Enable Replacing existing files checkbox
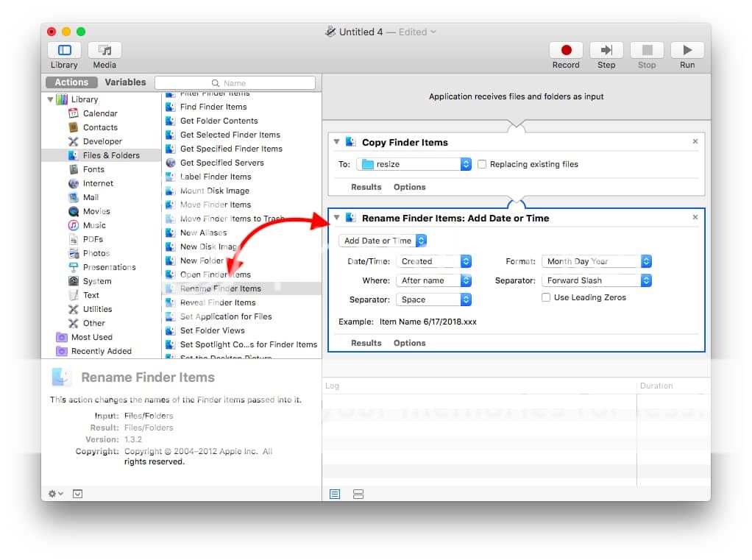This screenshot has width=752, height=560. (482, 164)
